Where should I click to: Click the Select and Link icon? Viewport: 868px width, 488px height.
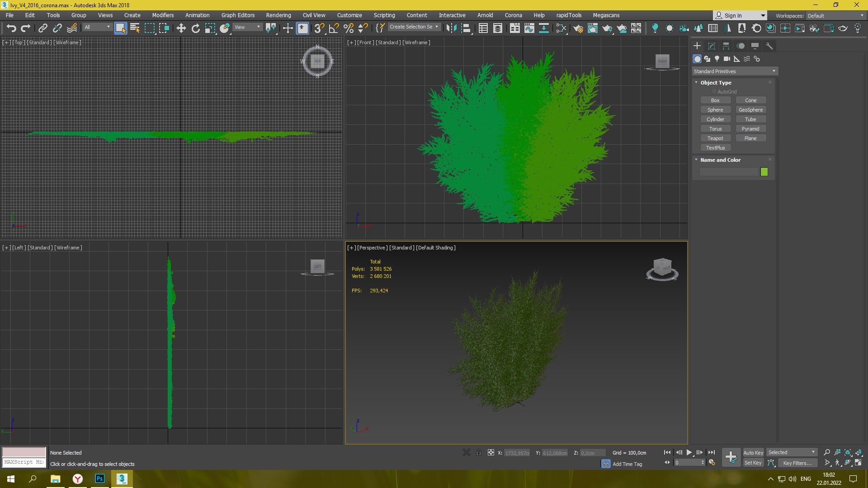[x=42, y=28]
